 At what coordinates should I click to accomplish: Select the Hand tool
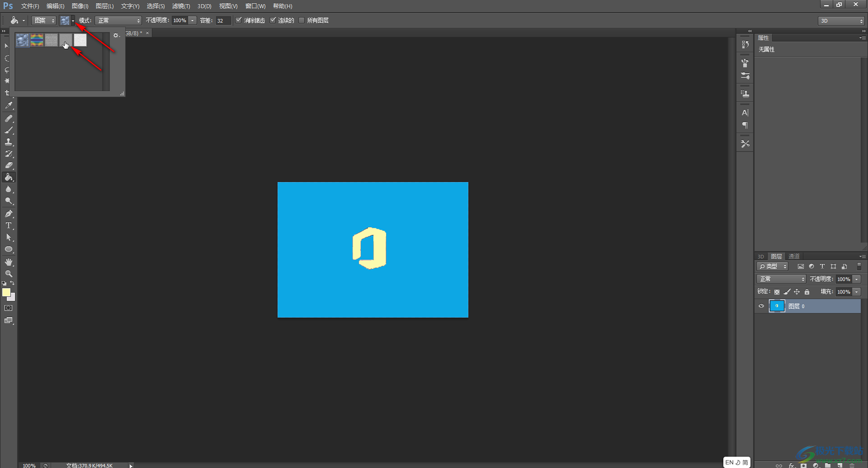[9, 262]
